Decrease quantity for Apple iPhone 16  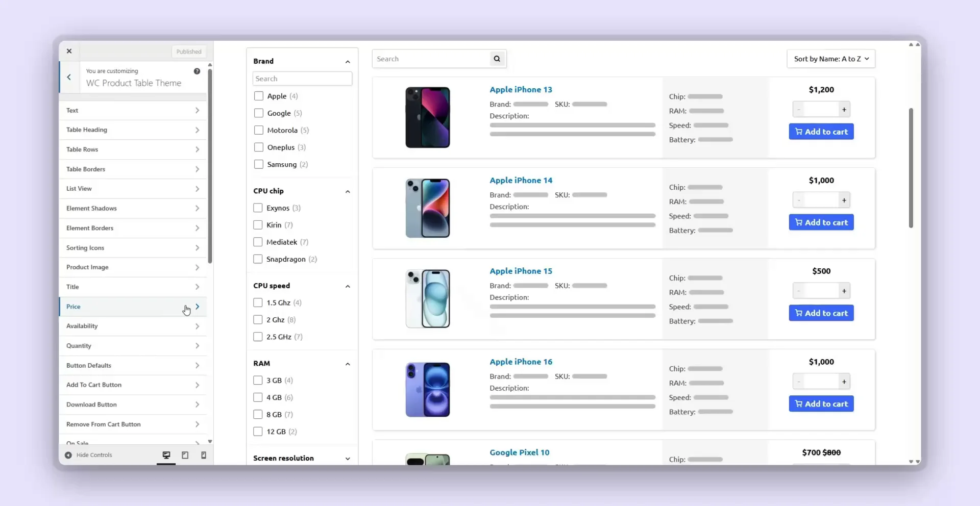(799, 382)
